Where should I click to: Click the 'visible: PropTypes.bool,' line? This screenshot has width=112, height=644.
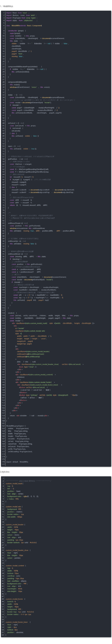tap(18, 428)
